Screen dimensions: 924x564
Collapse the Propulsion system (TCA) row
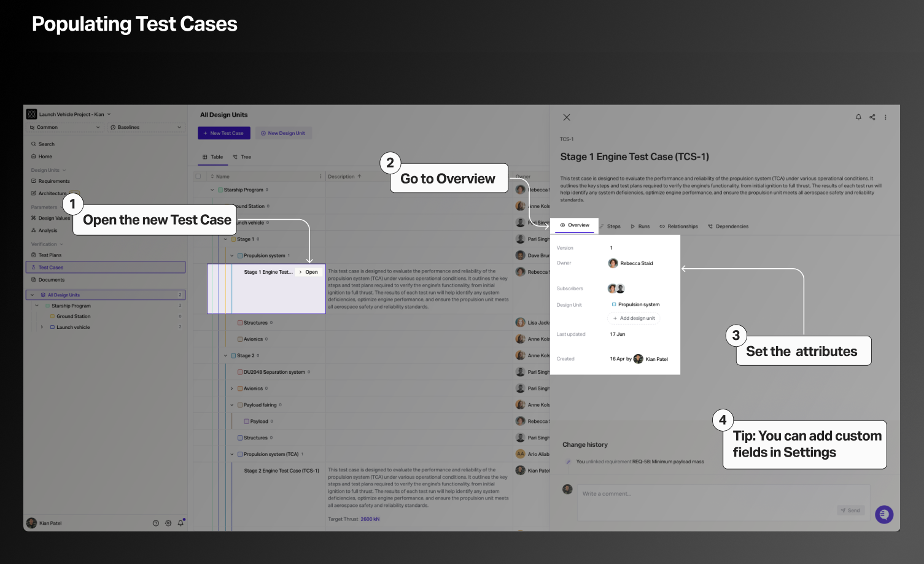[x=232, y=454]
